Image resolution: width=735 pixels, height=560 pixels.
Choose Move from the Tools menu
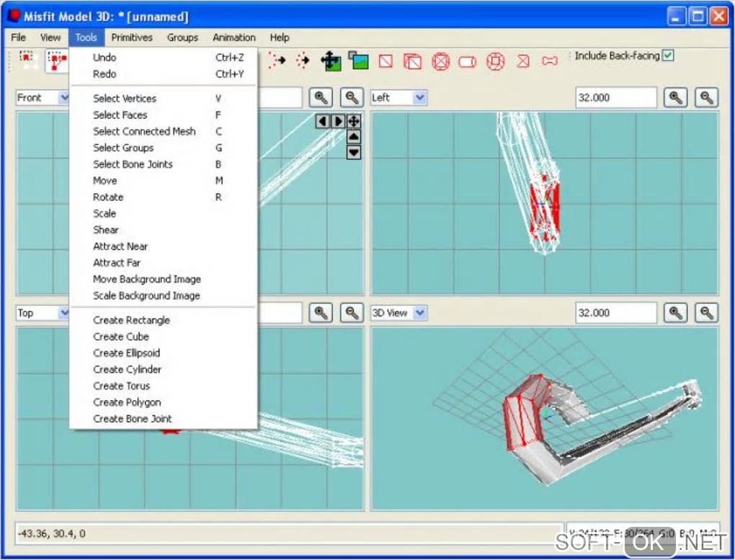163,181
